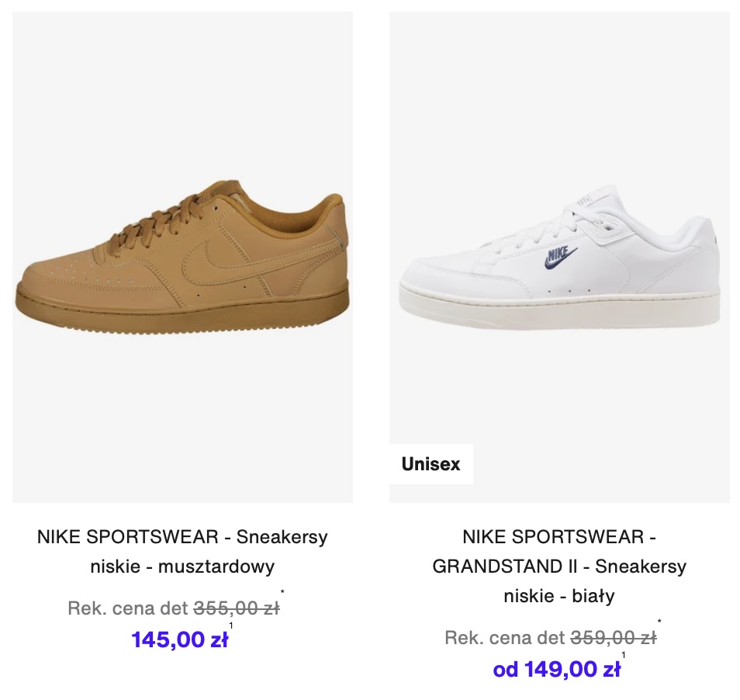Screen dimensions: 740x700
Task: Click the 'od 149,00 zł' sale price
Action: (557, 669)
